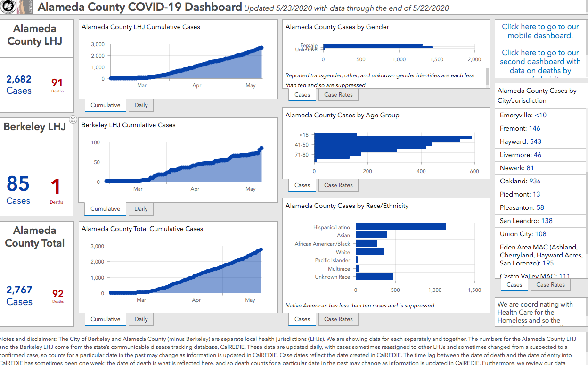Select Hayward: 543 in jurisdiction list
Screen dimensions: 588x365
click(x=520, y=141)
